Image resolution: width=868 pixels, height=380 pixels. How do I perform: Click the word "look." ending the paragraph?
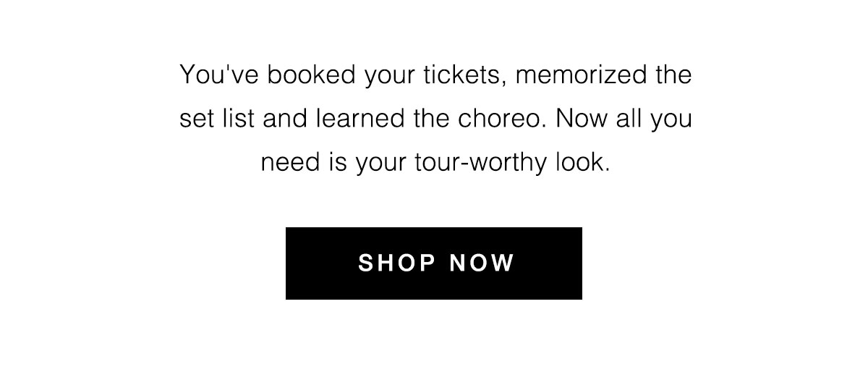[582, 162]
